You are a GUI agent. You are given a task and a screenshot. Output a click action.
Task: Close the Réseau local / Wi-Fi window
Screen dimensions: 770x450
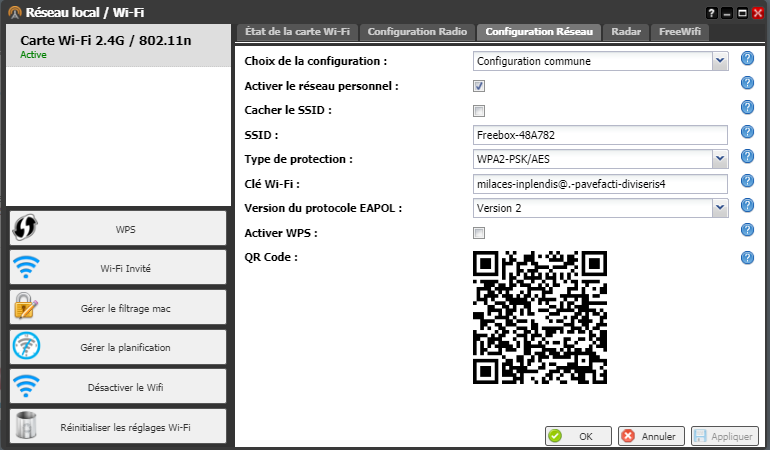758,13
